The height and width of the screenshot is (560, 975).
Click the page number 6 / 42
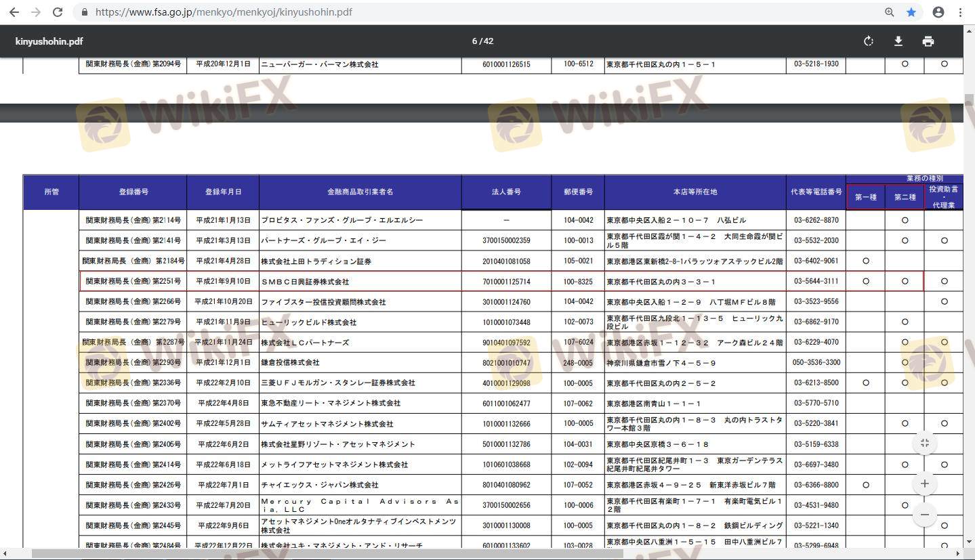tap(482, 41)
